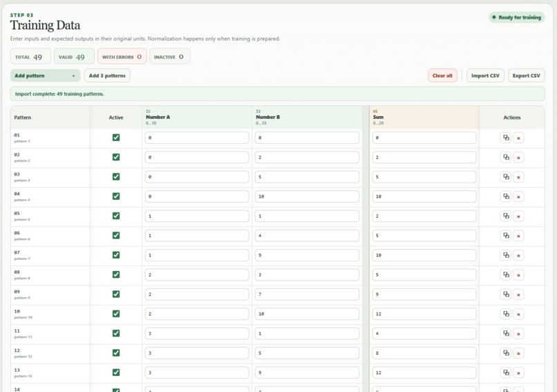557x392 pixels.
Task: Click the Ready for training status badge
Action: point(516,17)
